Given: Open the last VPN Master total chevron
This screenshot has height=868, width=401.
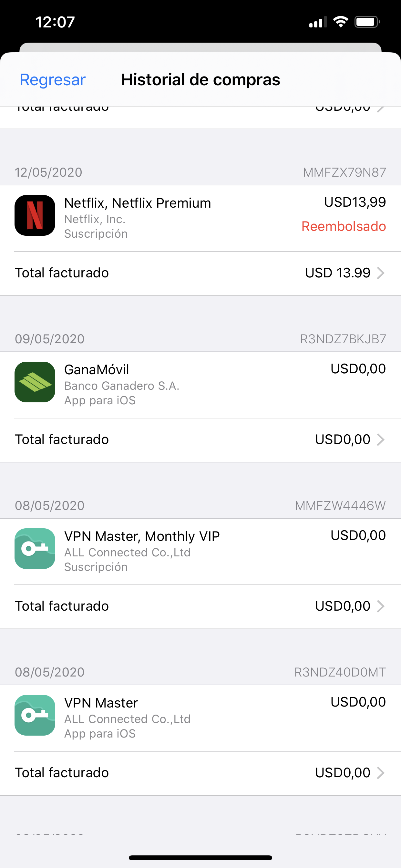Looking at the screenshot, I should 380,773.
